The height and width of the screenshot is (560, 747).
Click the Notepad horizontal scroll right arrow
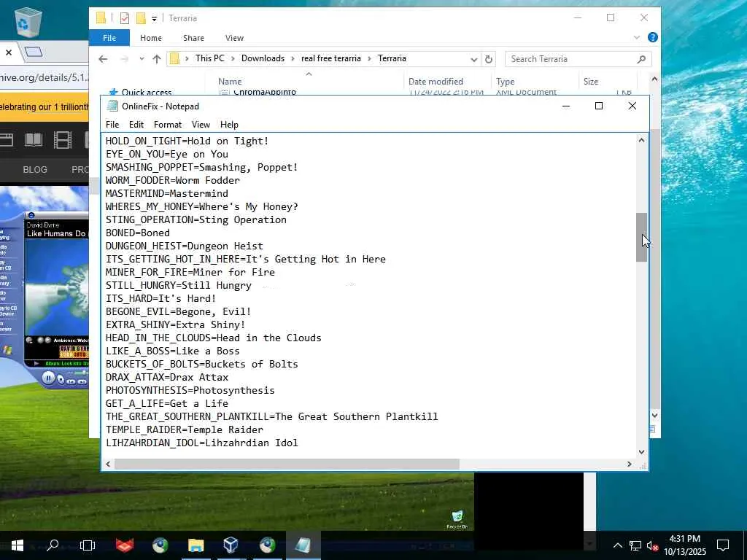[x=630, y=464]
